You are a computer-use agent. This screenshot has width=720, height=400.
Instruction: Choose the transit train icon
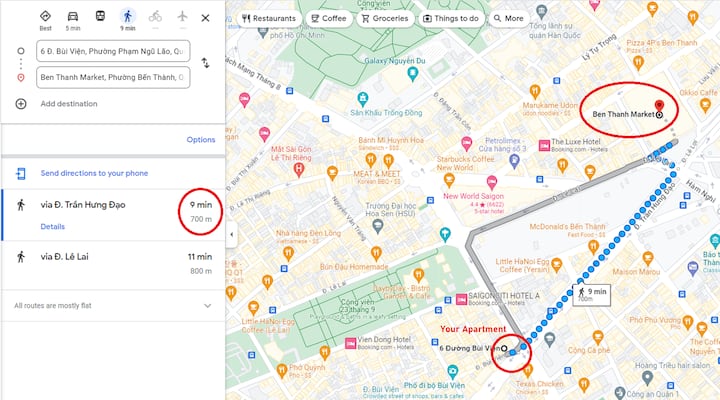point(100,17)
